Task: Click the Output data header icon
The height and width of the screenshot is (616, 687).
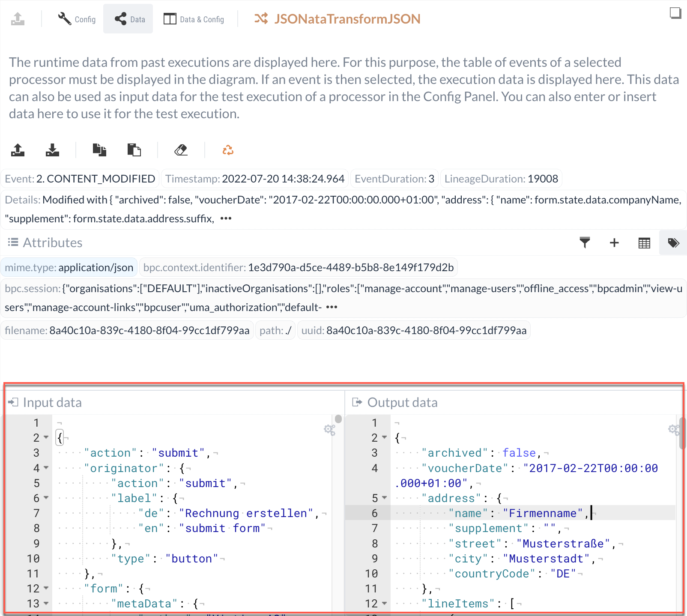Action: click(357, 402)
